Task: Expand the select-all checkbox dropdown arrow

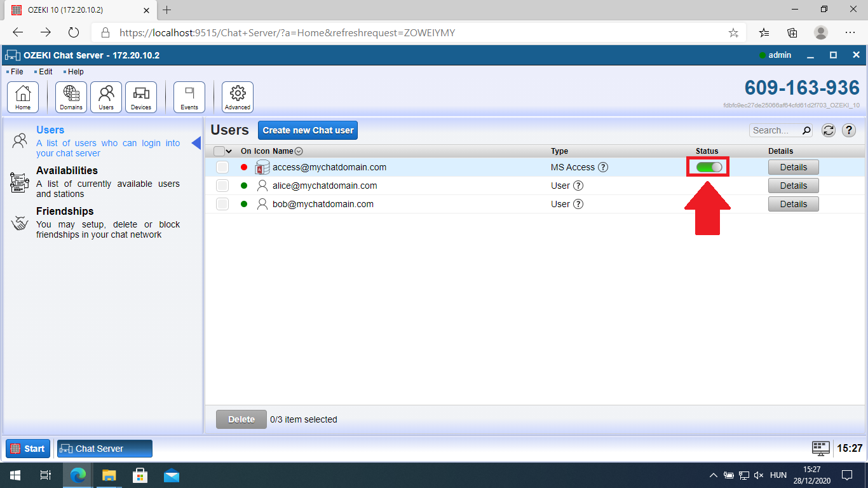Action: (x=229, y=151)
